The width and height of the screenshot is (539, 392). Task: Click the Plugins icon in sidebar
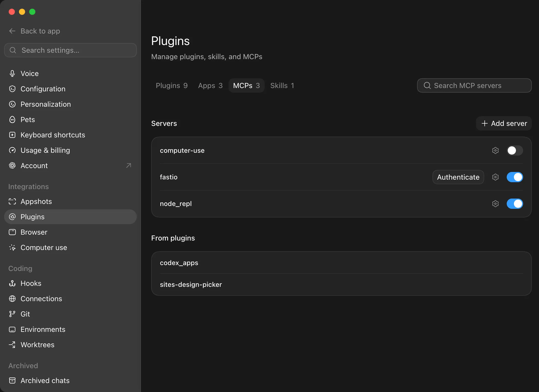[x=12, y=217]
